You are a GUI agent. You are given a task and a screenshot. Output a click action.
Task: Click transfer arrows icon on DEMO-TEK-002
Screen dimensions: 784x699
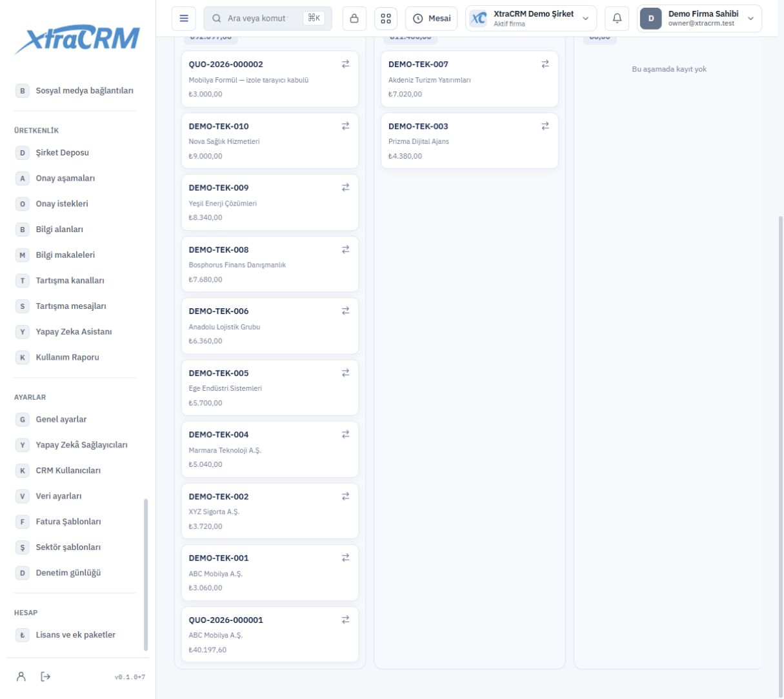[345, 496]
